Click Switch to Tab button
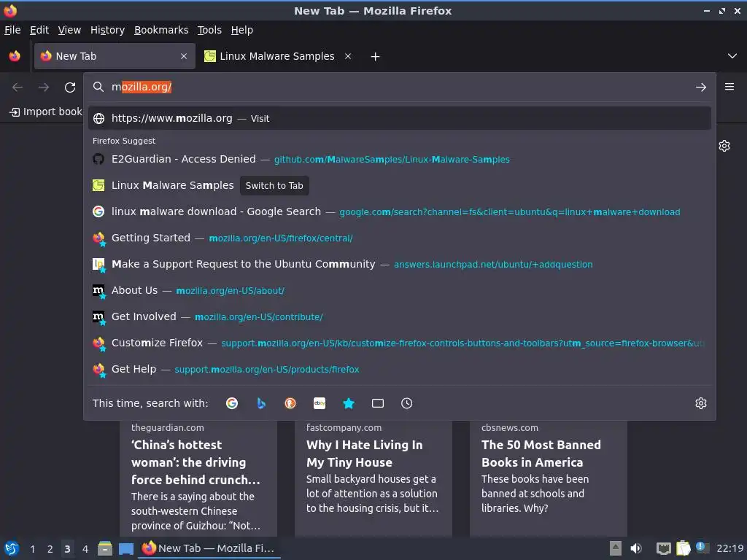Image resolution: width=747 pixels, height=560 pixels. click(x=274, y=186)
